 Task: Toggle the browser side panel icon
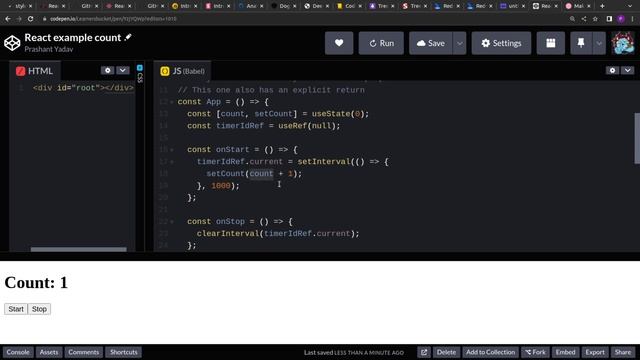point(609,19)
